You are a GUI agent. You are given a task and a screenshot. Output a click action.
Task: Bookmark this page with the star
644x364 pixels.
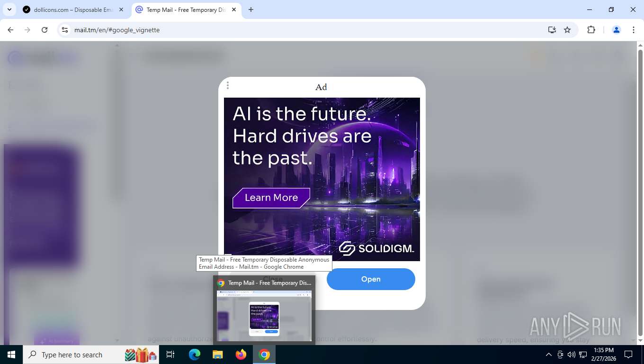click(567, 30)
